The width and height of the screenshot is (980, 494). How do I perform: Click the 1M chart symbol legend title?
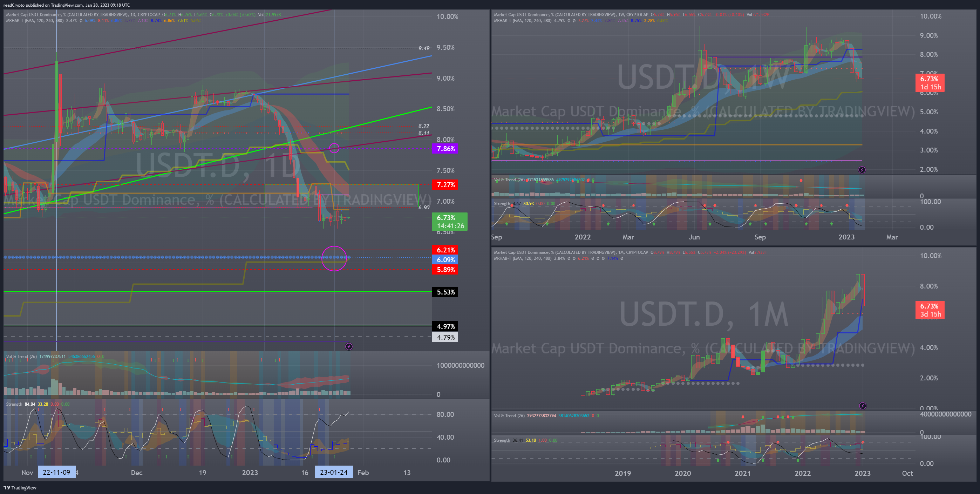point(571,252)
